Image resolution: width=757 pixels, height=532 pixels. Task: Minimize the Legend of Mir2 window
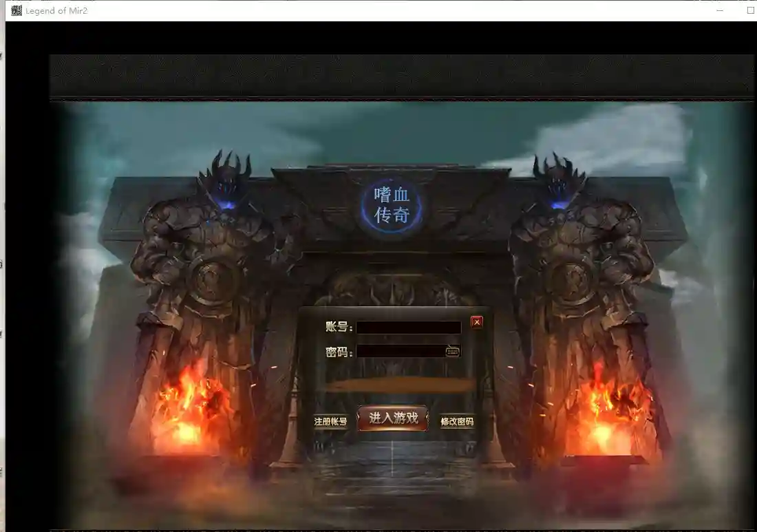(x=720, y=10)
